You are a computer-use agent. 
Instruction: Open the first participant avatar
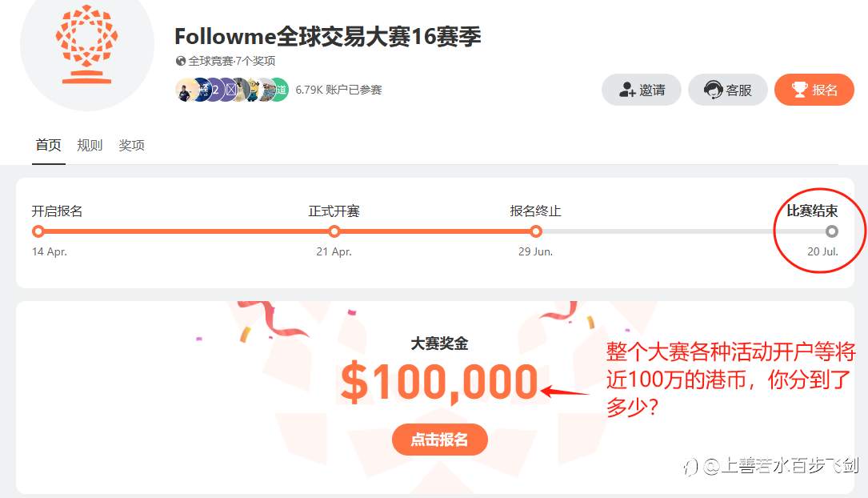tap(186, 90)
